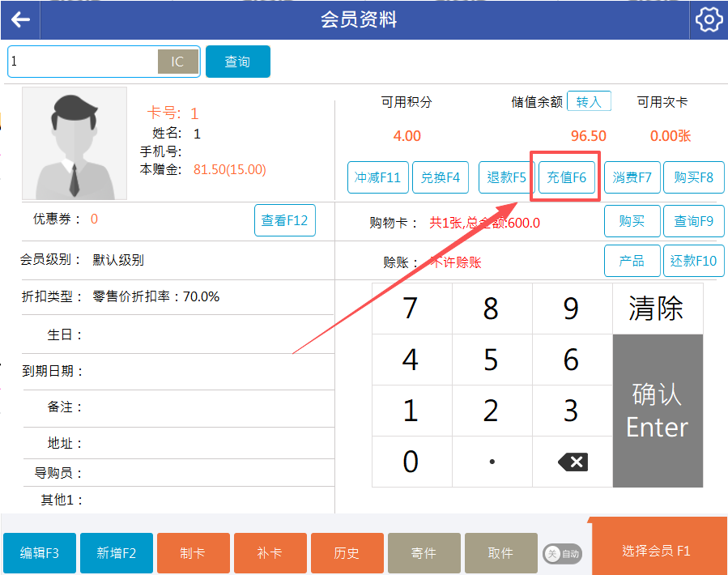This screenshot has height=575, width=728.
Task: Click the card number input field
Action: tap(81, 62)
